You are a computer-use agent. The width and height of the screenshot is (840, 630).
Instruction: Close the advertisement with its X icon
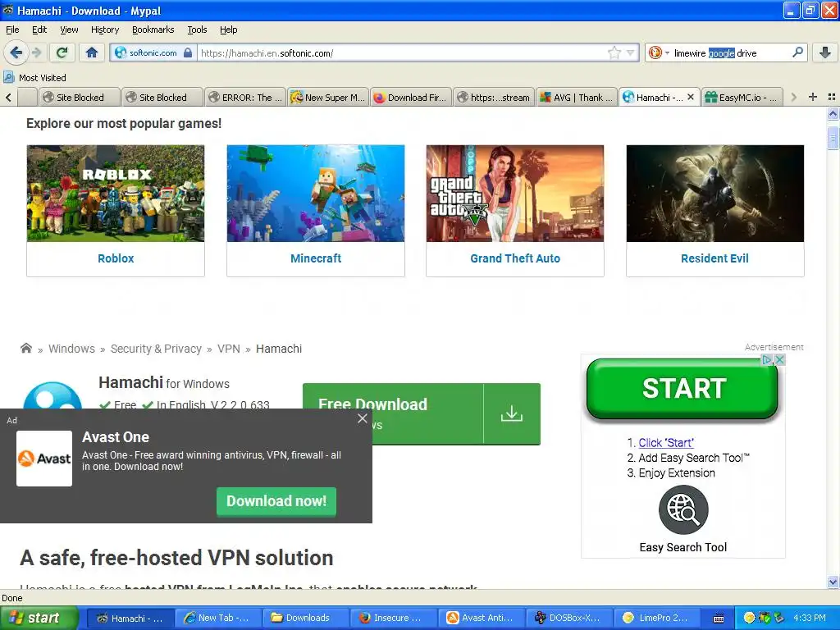(x=780, y=360)
